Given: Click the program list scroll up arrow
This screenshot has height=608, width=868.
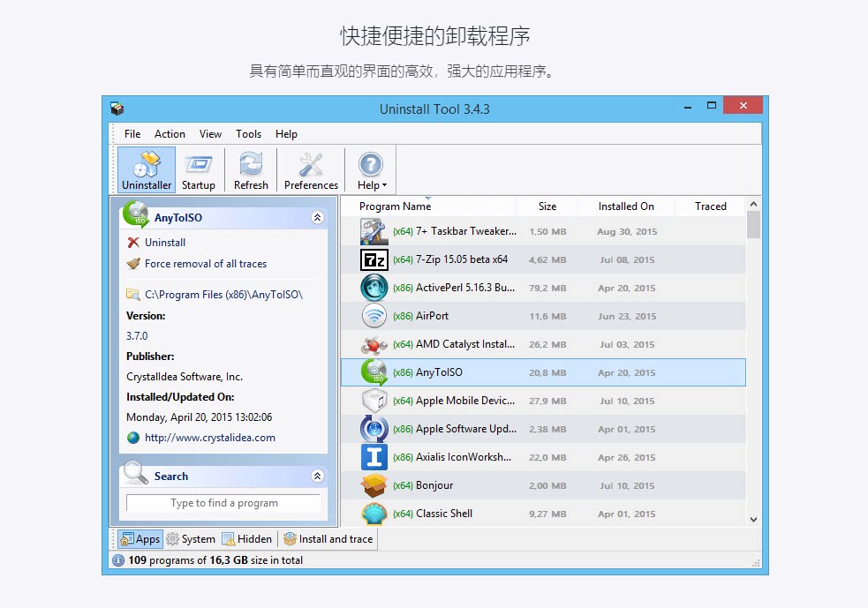Looking at the screenshot, I should (x=753, y=204).
